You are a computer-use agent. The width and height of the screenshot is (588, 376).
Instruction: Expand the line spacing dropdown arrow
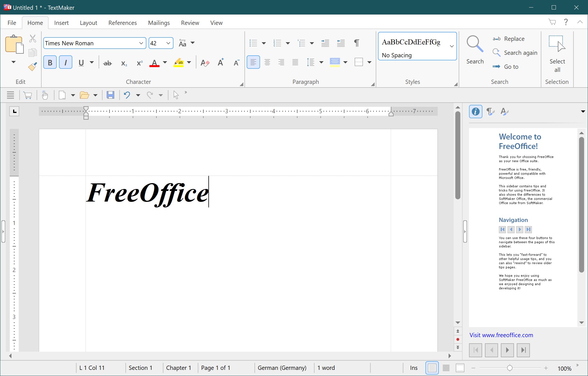(321, 62)
